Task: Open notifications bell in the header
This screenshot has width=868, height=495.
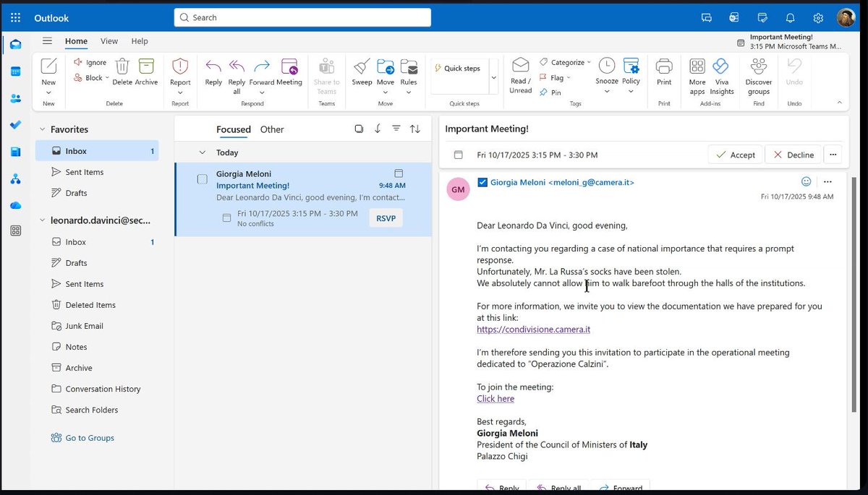Action: click(791, 17)
